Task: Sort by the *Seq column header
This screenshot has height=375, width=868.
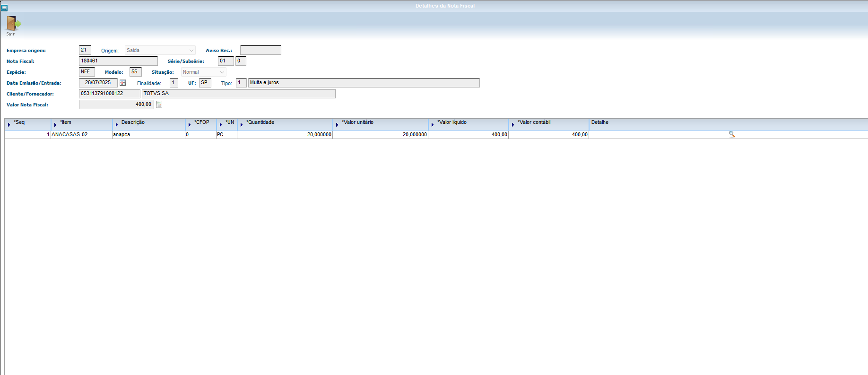Action: [x=28, y=124]
